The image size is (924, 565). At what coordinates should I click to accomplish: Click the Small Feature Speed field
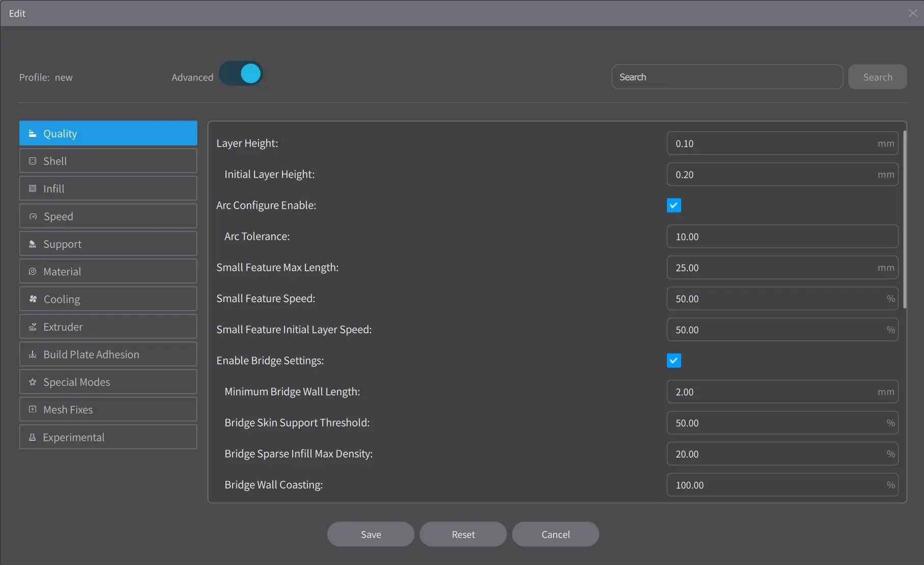point(782,299)
